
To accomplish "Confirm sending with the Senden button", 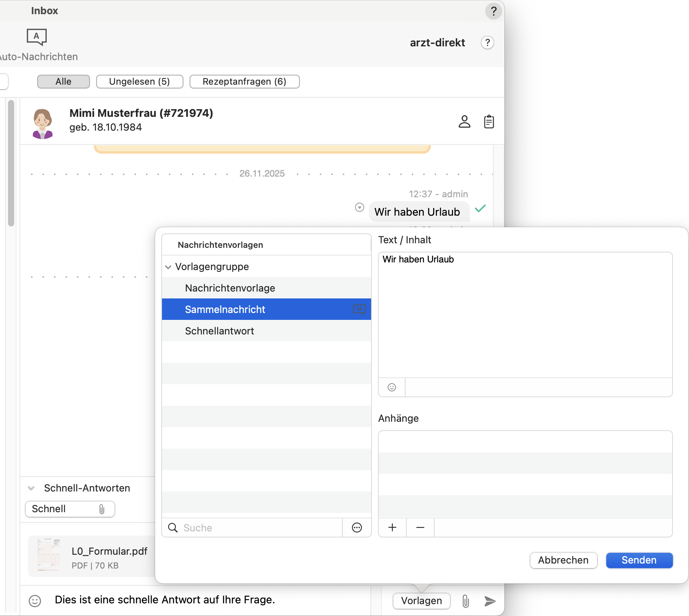I will 639,560.
